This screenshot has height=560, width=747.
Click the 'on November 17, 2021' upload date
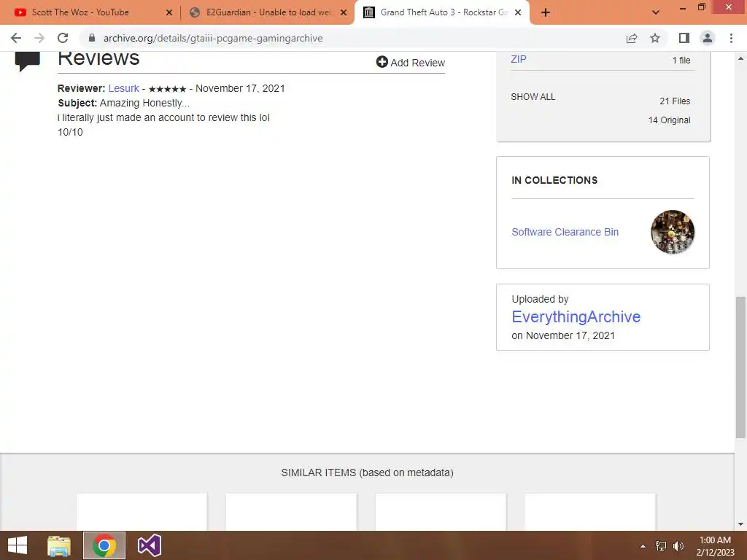point(563,335)
